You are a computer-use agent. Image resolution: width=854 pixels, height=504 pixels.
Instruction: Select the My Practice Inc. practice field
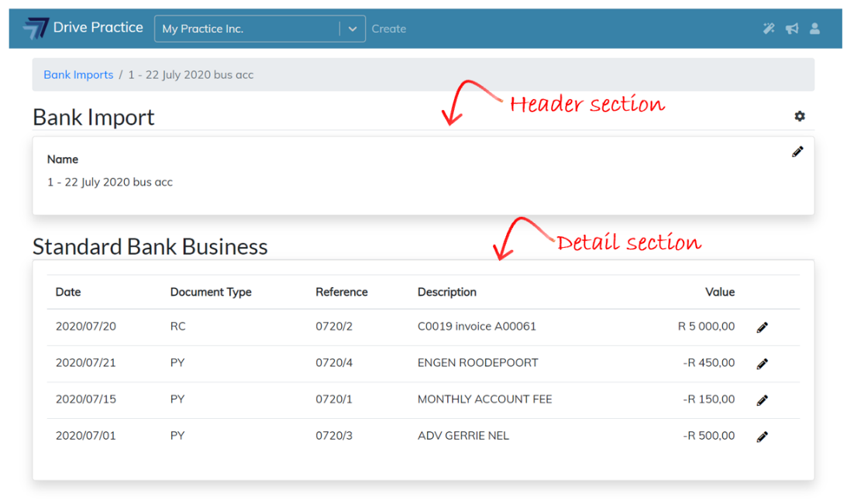260,29
